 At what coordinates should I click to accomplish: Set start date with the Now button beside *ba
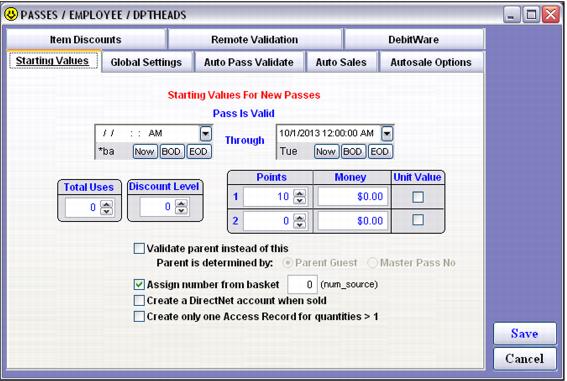145,151
